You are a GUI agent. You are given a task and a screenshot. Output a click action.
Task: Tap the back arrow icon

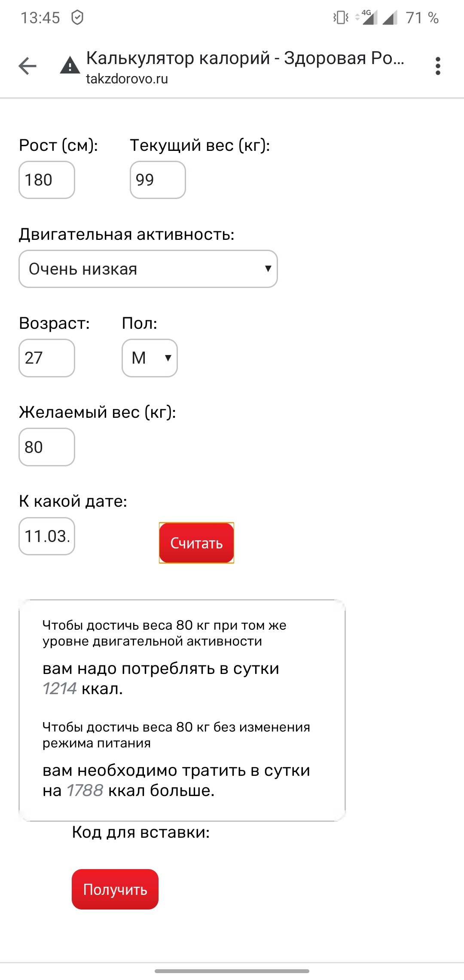coord(27,66)
